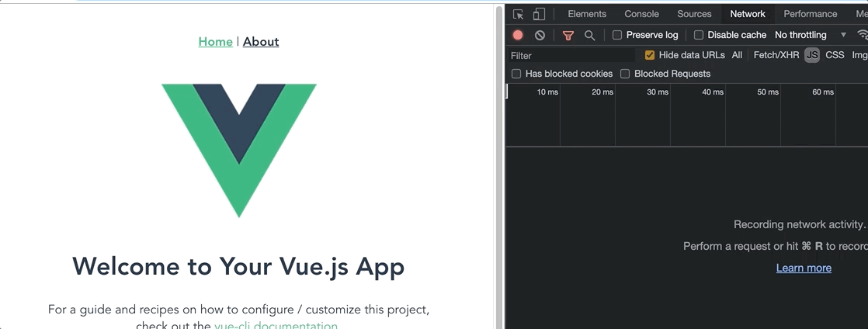Stop recording network log (red circle)
The height and width of the screenshot is (329, 868).
pyautogui.click(x=518, y=35)
